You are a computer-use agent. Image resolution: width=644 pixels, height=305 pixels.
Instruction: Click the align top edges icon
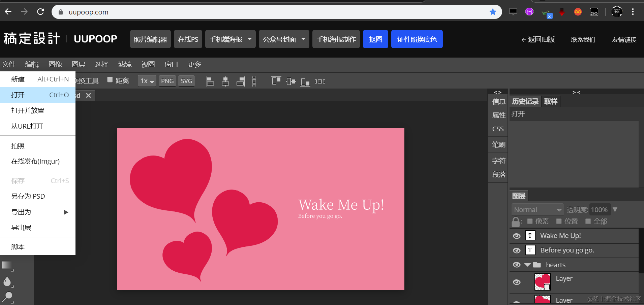click(276, 81)
